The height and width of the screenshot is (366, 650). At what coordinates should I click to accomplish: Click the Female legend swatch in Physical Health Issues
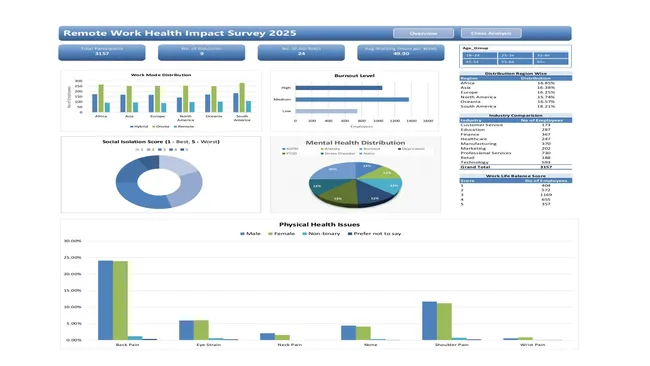point(271,234)
